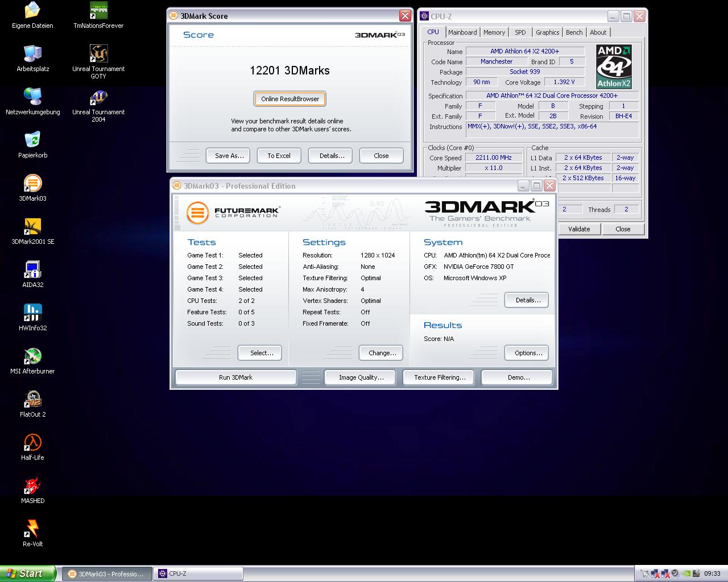Close the 3DMark Score window
The width and height of the screenshot is (728, 582).
pyautogui.click(x=405, y=16)
